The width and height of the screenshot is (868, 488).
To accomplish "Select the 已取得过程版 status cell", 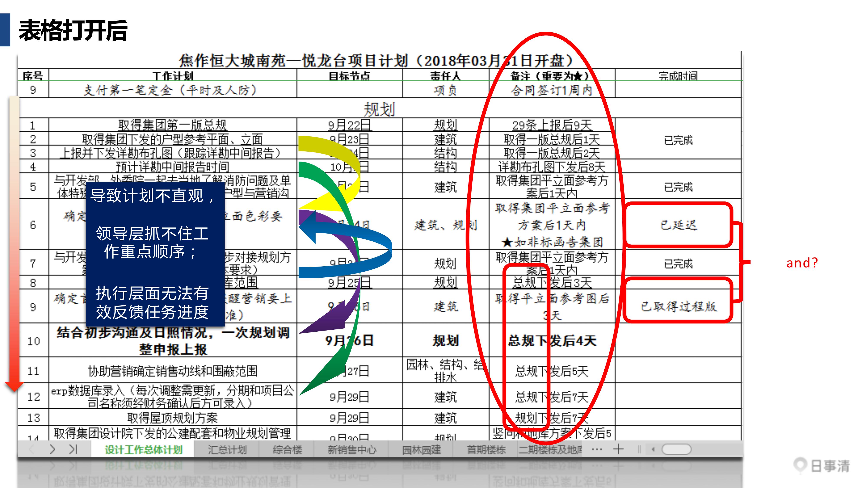I will pos(678,306).
